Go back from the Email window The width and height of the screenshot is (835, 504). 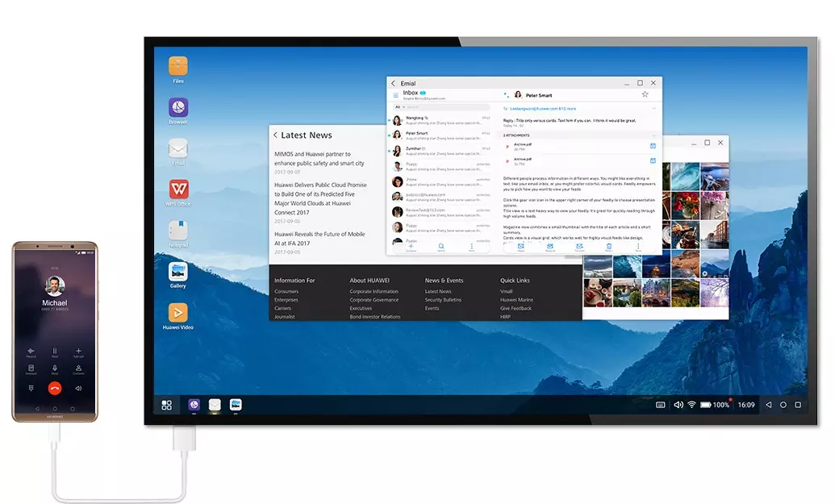tap(394, 84)
